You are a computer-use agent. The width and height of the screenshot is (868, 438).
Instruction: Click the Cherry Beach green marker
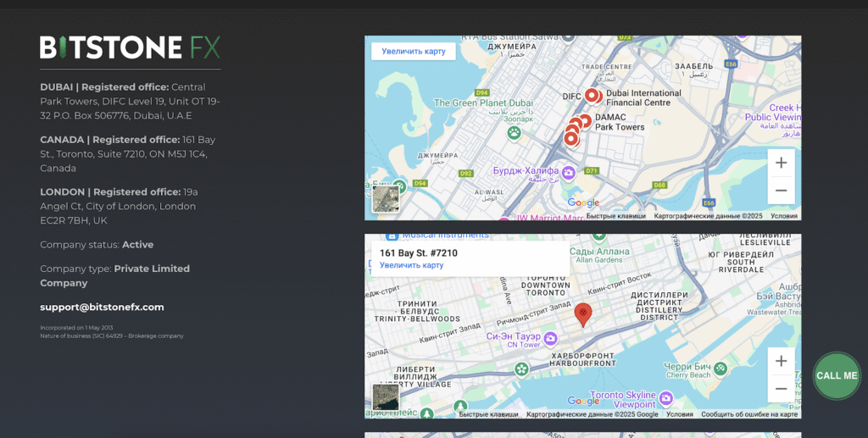pyautogui.click(x=720, y=369)
